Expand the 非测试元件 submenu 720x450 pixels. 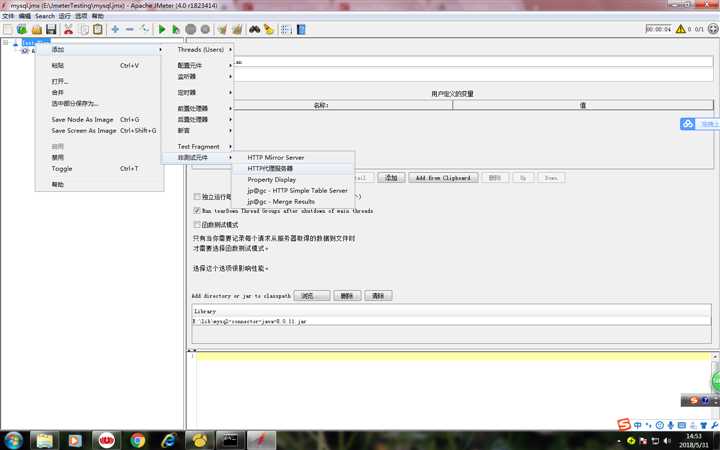click(x=198, y=158)
